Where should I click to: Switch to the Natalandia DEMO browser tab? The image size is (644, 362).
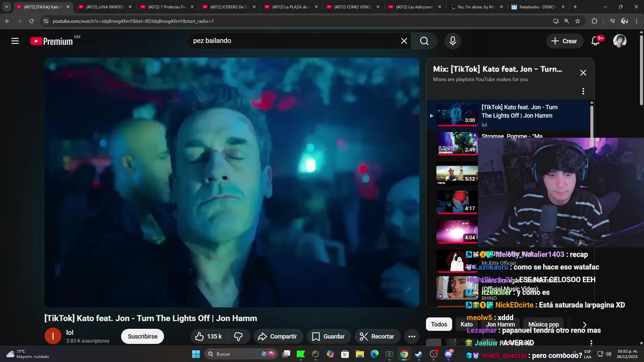coord(538,7)
